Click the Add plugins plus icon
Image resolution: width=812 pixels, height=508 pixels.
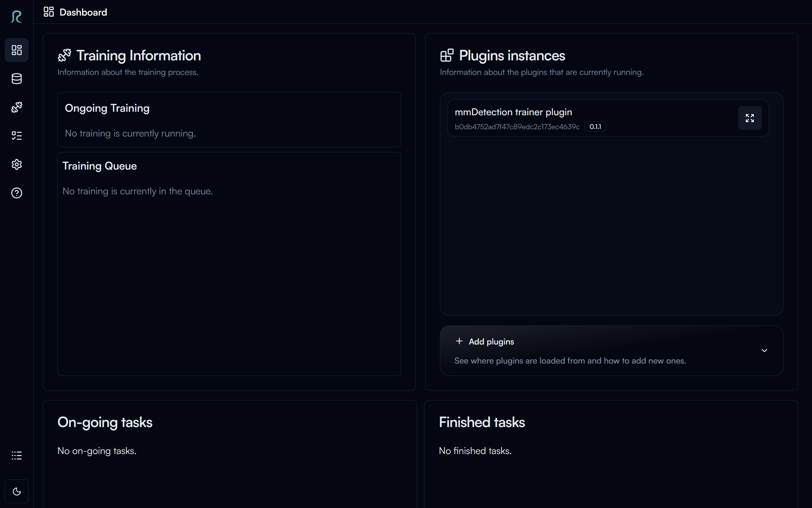[x=459, y=341]
